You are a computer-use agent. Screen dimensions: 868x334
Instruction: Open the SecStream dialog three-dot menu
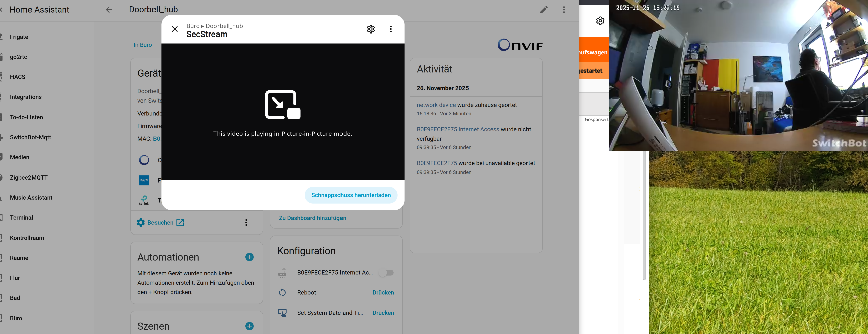[x=391, y=29]
